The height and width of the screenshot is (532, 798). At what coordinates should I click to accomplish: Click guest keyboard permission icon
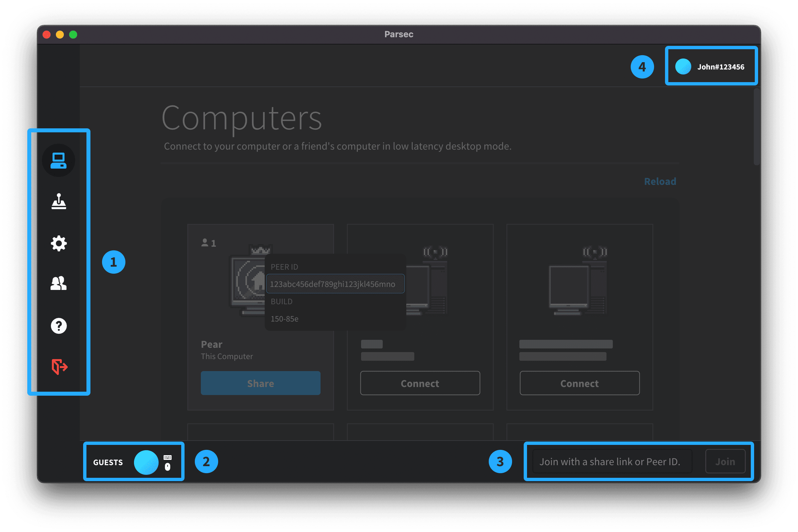click(168, 458)
